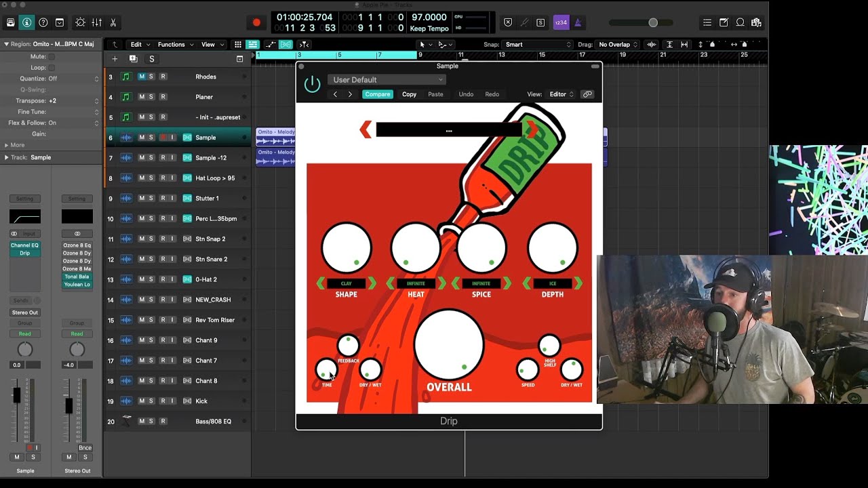Expand the Track Sample disclosure triangle

[6, 157]
